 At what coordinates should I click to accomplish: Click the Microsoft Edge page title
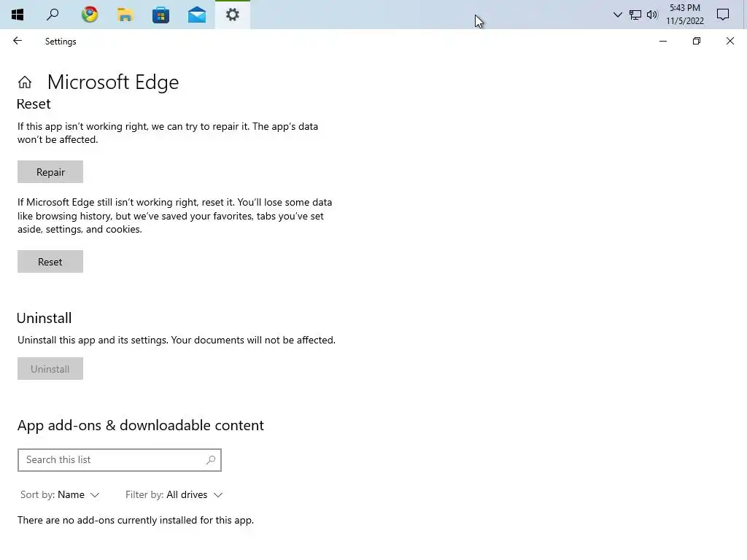coord(113,82)
